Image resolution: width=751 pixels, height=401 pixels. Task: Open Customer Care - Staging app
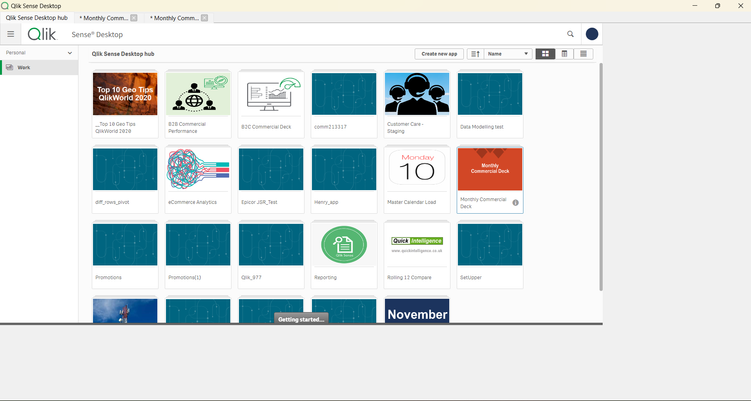point(417,104)
